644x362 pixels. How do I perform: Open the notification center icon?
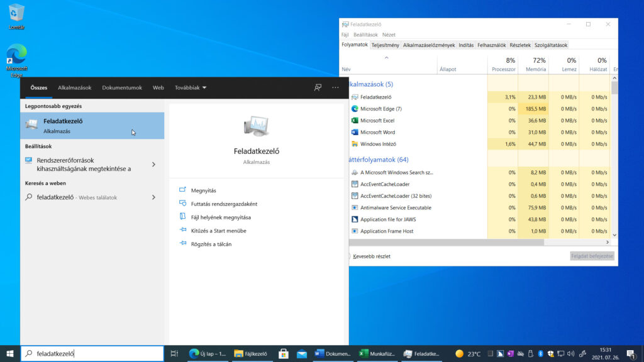631,353
